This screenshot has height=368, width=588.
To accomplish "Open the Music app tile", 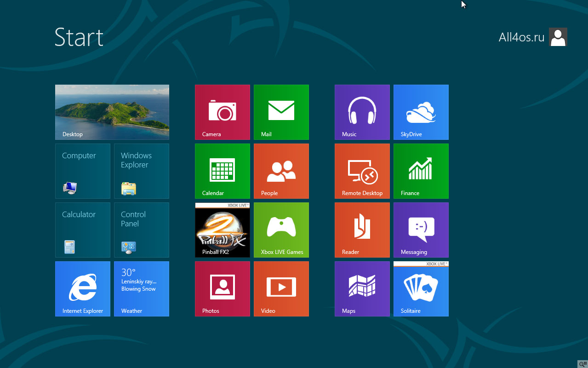I will tap(362, 112).
